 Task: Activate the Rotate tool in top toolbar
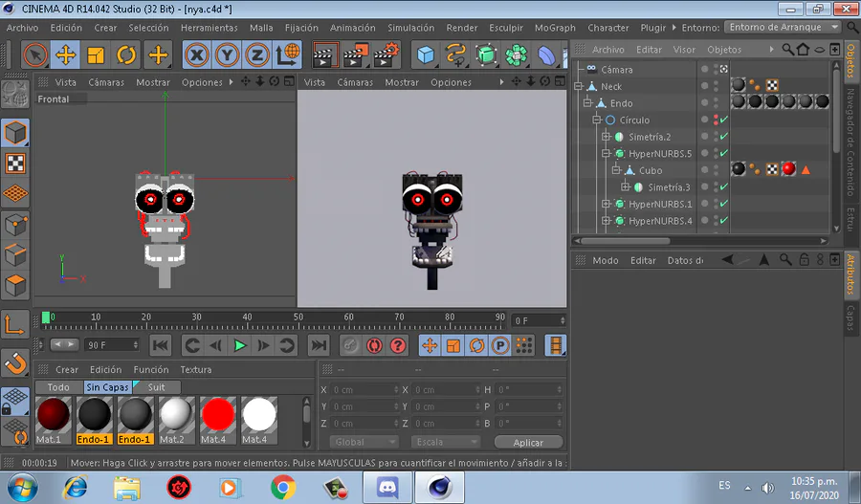[x=126, y=55]
